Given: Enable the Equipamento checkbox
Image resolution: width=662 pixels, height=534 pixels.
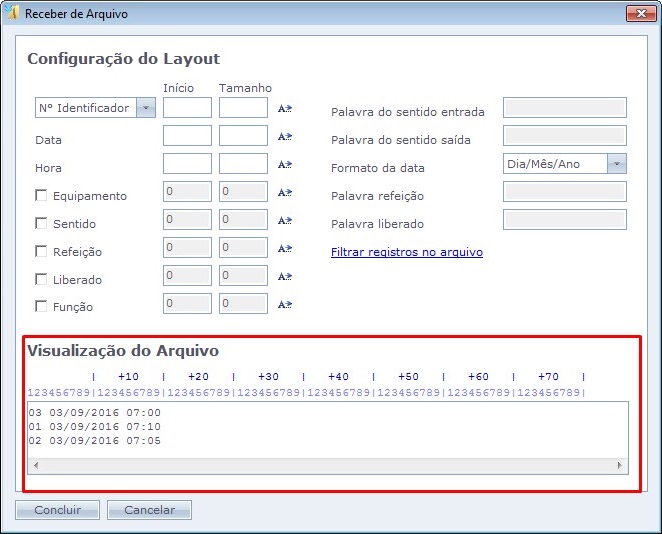Looking at the screenshot, I should (x=41, y=196).
